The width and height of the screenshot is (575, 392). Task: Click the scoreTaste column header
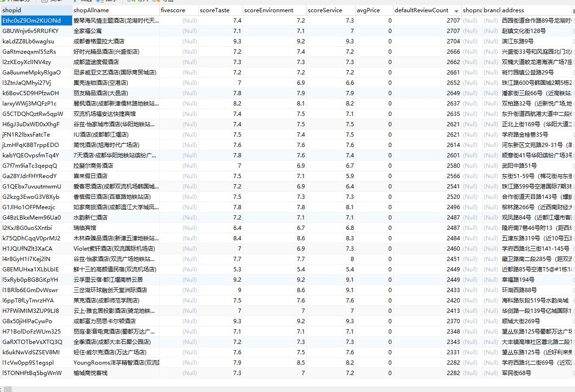pyautogui.click(x=220, y=10)
